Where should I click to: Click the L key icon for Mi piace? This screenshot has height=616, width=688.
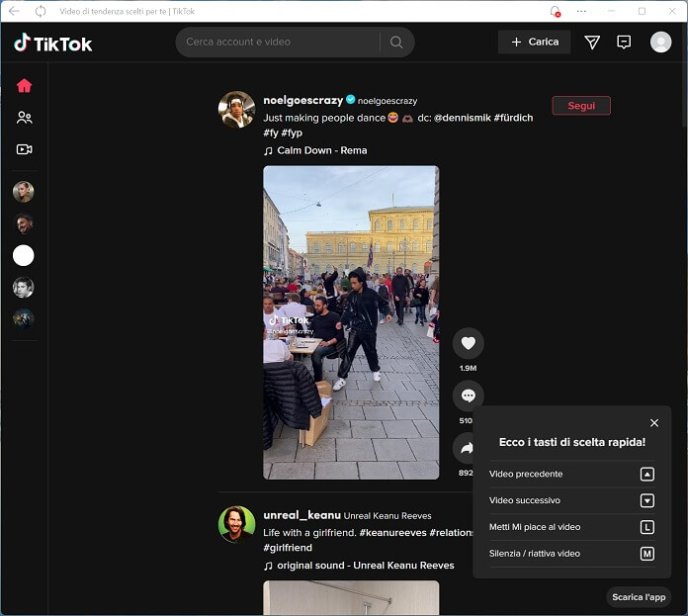646,527
